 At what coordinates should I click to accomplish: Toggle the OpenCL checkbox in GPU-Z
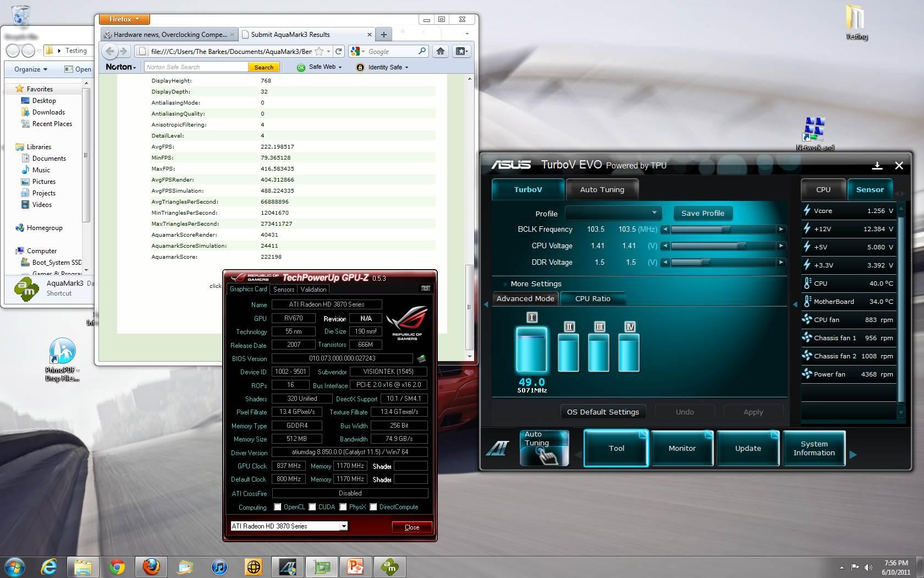277,507
